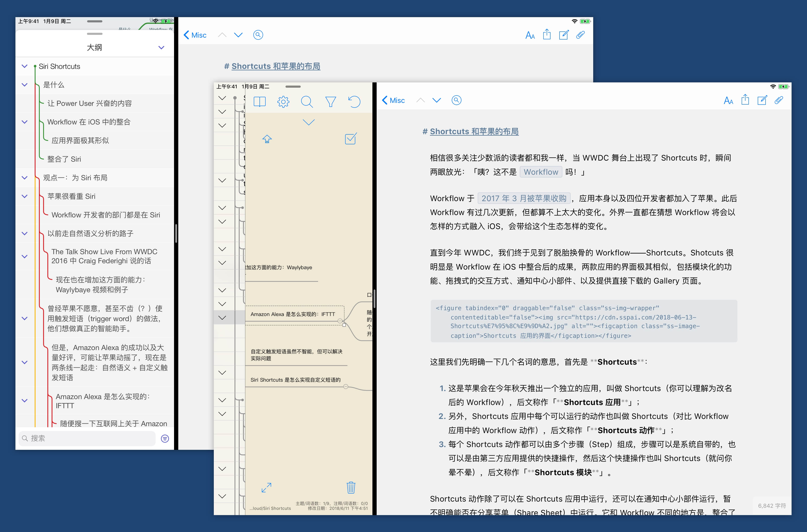Click the paperclip attachment icon in right editor
Screen dimensions: 807x532
click(778, 100)
